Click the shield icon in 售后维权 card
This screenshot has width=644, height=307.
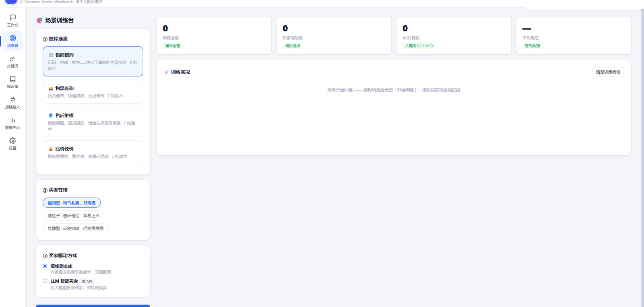(x=51, y=115)
